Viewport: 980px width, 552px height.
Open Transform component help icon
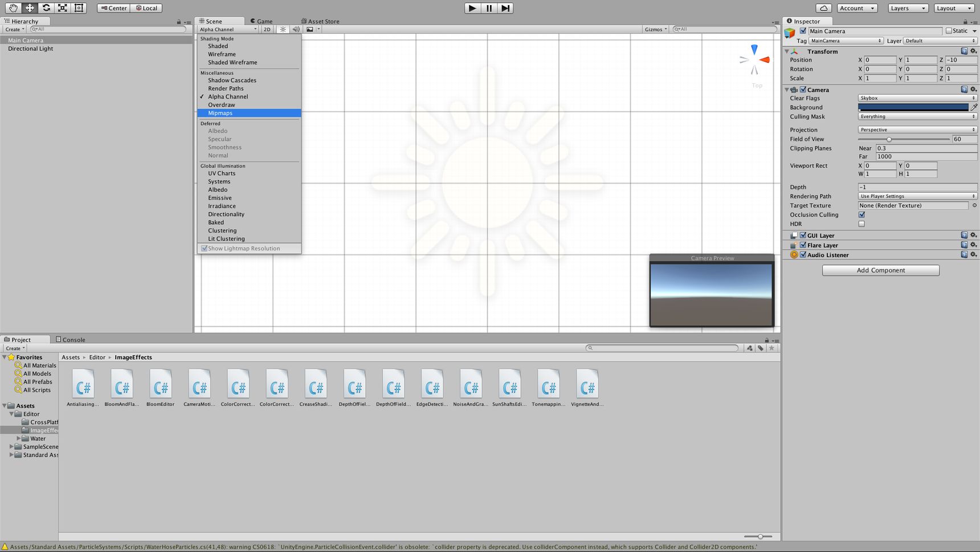click(964, 51)
